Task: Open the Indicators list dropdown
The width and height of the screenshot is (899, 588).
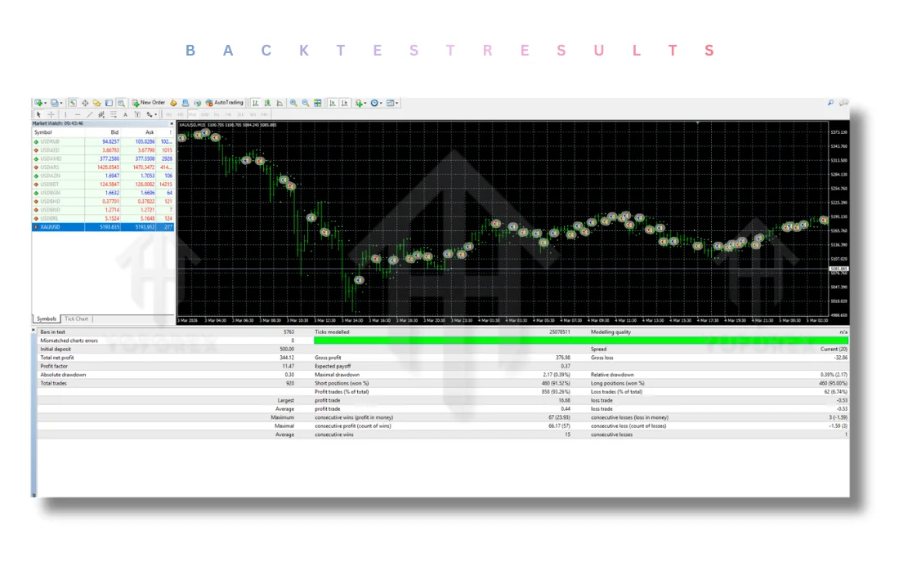Action: point(360,103)
